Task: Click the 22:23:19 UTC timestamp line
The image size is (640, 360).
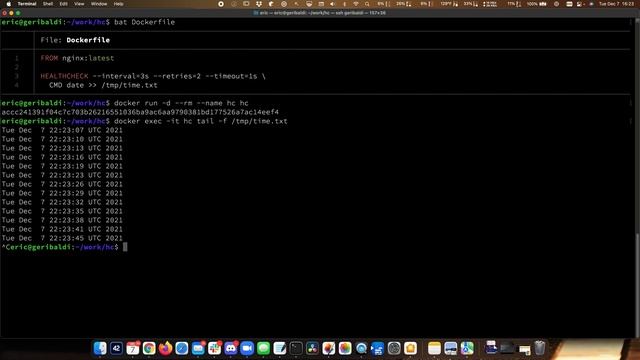Action: (62, 166)
